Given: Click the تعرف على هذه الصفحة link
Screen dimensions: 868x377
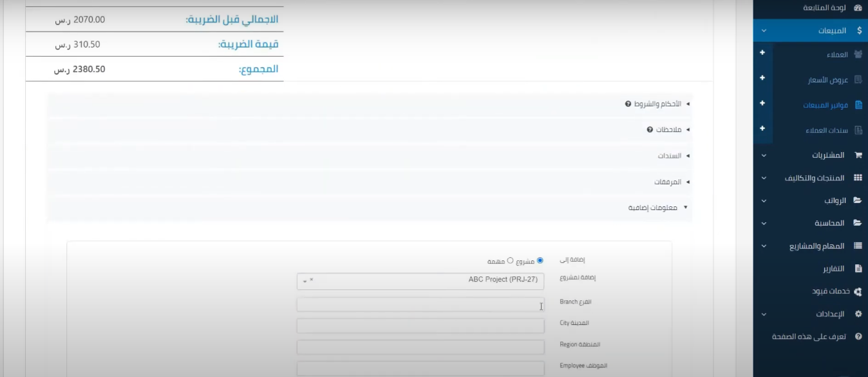Looking at the screenshot, I should click(811, 336).
